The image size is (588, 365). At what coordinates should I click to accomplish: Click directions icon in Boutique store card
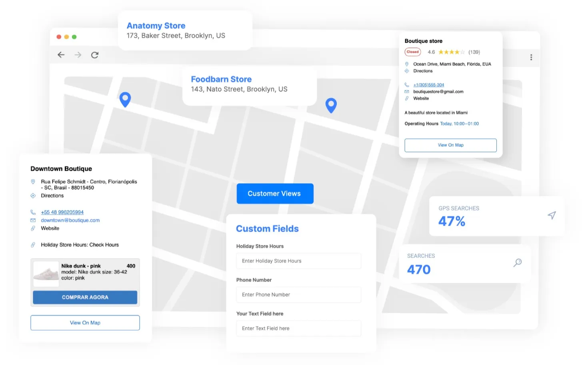pyautogui.click(x=407, y=71)
